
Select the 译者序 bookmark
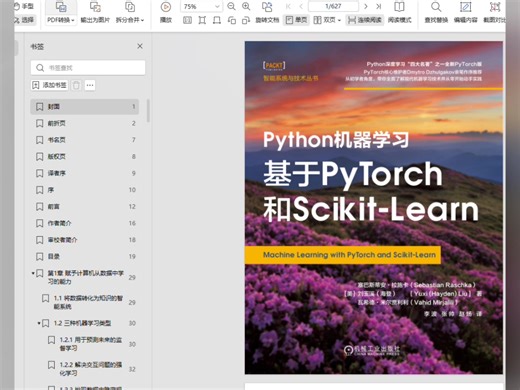click(85, 173)
